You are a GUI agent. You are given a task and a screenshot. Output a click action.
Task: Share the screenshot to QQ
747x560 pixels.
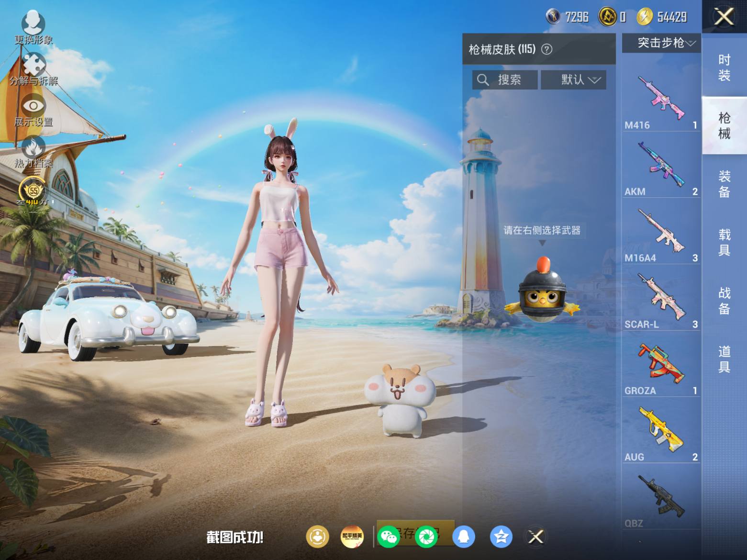(463, 537)
